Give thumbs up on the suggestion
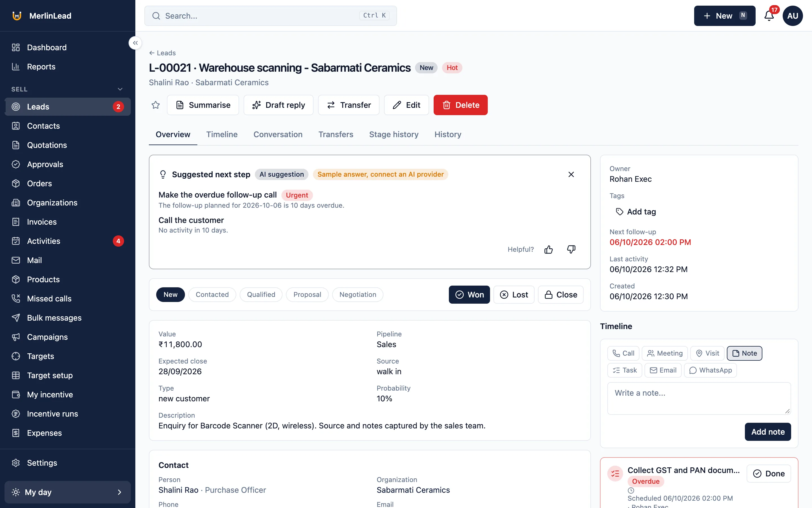 pyautogui.click(x=549, y=249)
